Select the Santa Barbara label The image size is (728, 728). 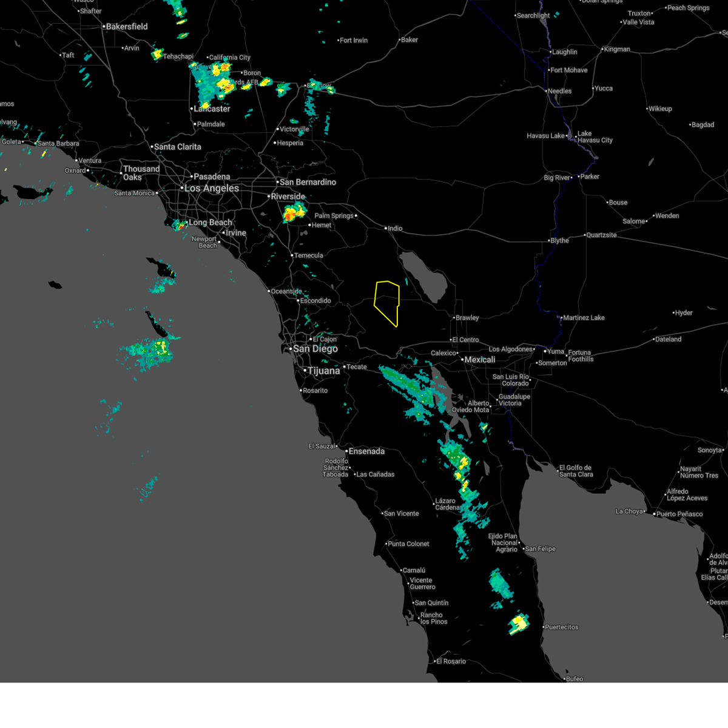58,144
